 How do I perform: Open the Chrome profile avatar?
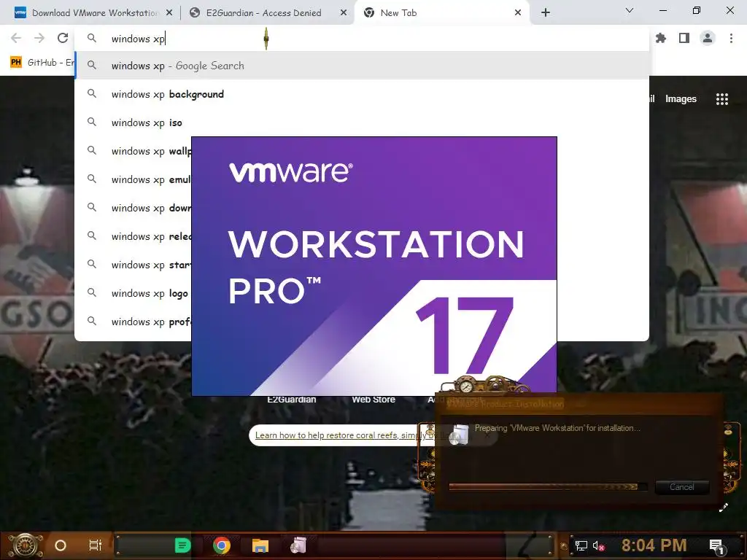(x=708, y=38)
